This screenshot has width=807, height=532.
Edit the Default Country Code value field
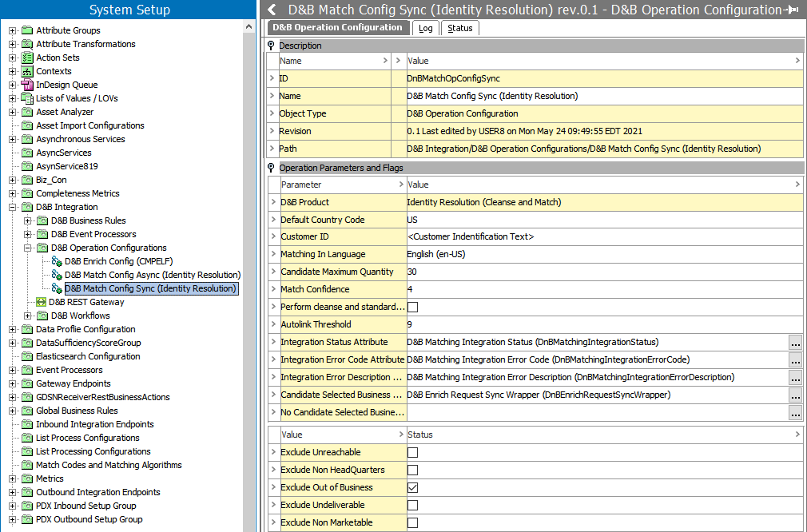pyautogui.click(x=605, y=220)
